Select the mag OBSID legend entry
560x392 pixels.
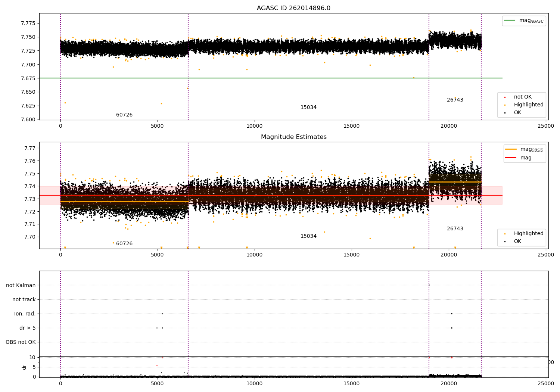pyautogui.click(x=525, y=149)
